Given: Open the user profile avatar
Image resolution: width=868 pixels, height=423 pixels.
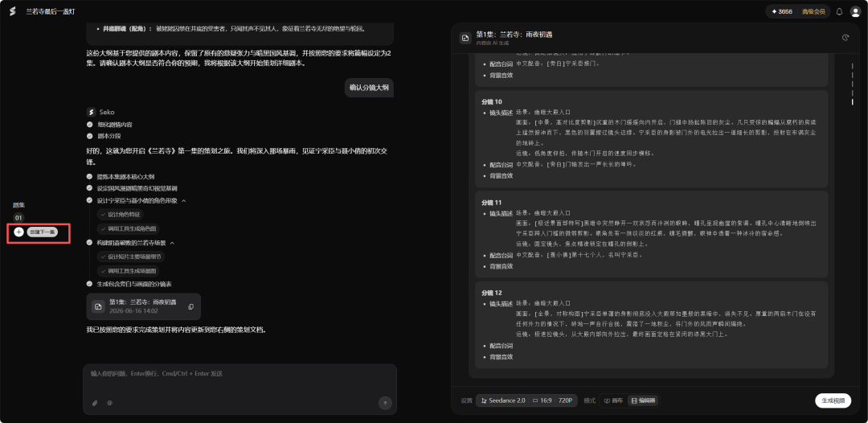Looking at the screenshot, I should 855,11.
